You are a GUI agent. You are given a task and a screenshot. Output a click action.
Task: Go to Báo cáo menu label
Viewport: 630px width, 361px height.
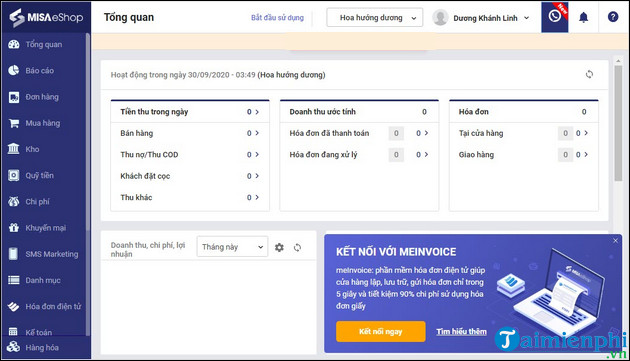pyautogui.click(x=39, y=71)
